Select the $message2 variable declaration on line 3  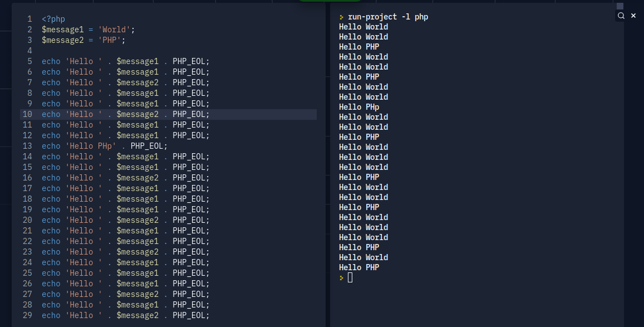(x=62, y=40)
